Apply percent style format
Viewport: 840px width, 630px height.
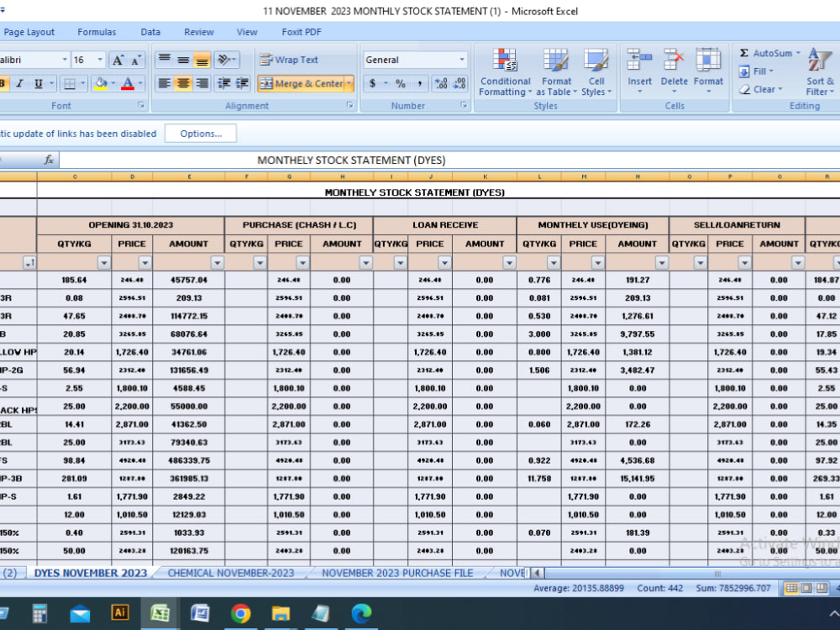400,83
